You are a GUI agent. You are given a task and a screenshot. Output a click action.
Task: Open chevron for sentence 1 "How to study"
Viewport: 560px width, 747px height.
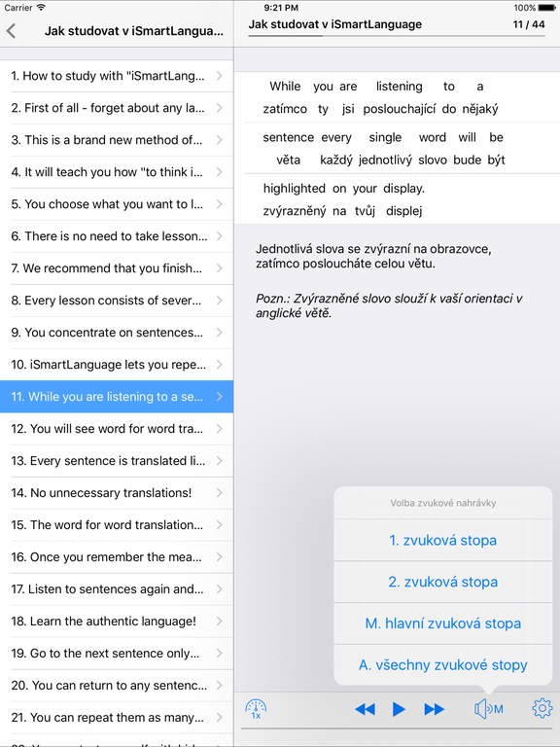point(219,76)
